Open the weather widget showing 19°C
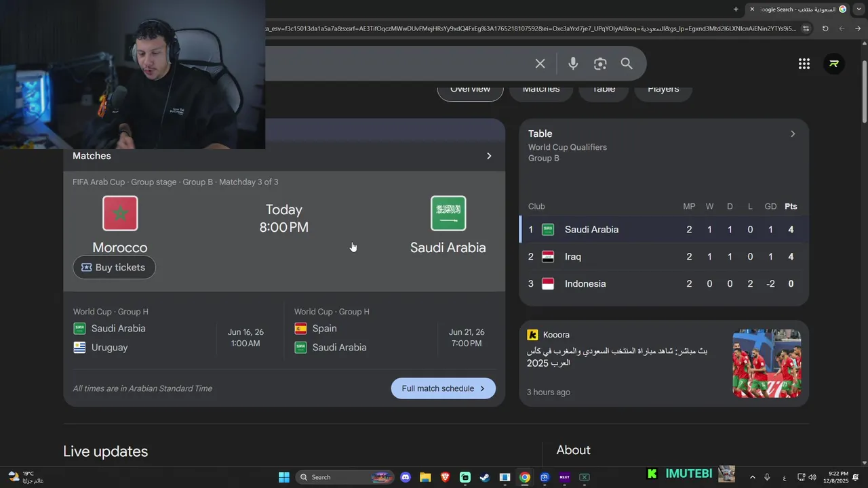Screen dimensions: 868x488 click(25, 477)
